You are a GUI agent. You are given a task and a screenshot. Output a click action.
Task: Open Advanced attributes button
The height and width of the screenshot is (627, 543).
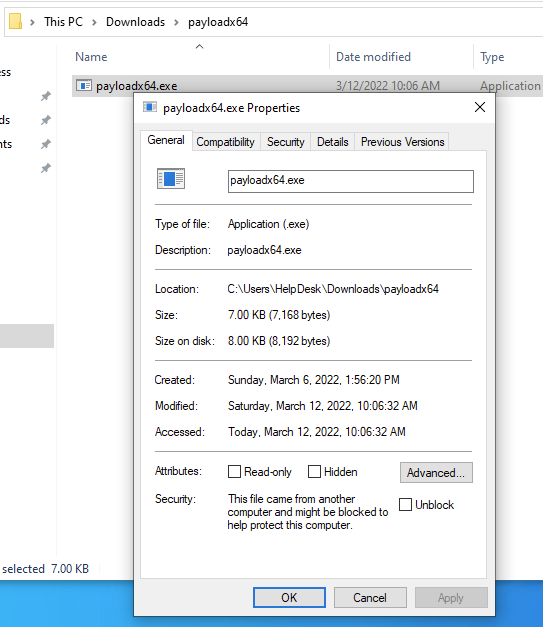(436, 473)
